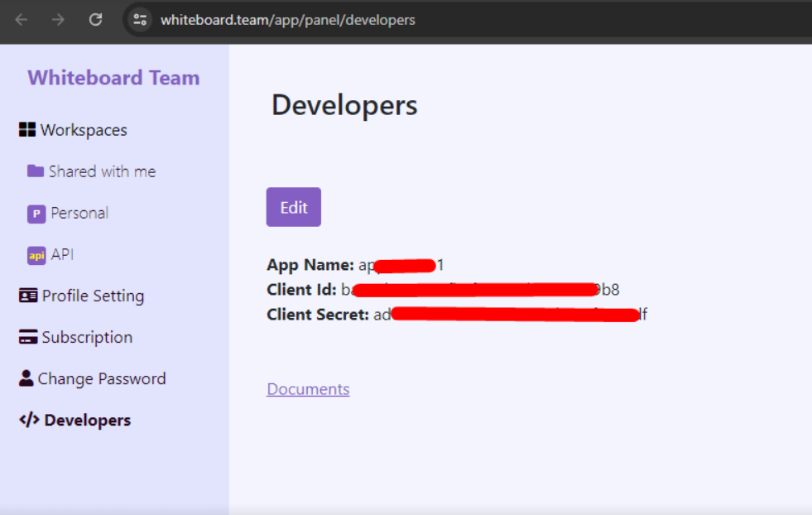Open the Workspaces menu item
Screen dimensions: 812x515
73,130
